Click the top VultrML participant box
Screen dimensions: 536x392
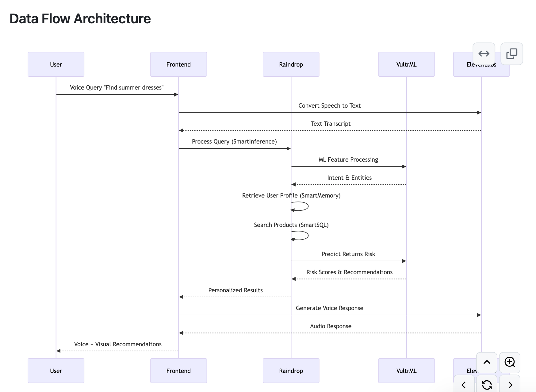click(407, 64)
